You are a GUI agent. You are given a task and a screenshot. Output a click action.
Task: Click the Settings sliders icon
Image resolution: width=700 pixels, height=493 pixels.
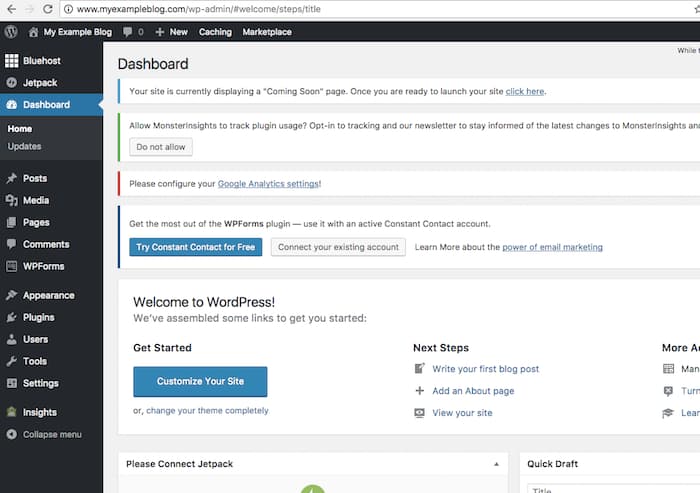coord(12,383)
